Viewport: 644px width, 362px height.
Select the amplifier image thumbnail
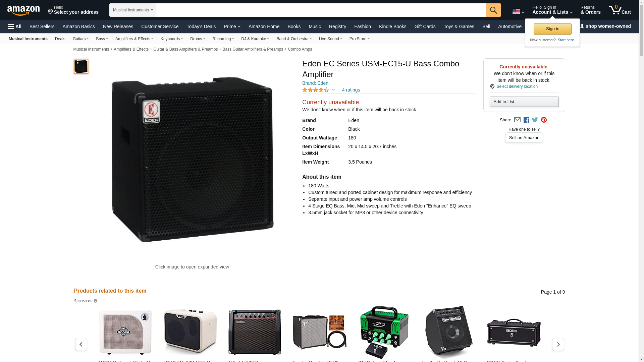tap(81, 67)
